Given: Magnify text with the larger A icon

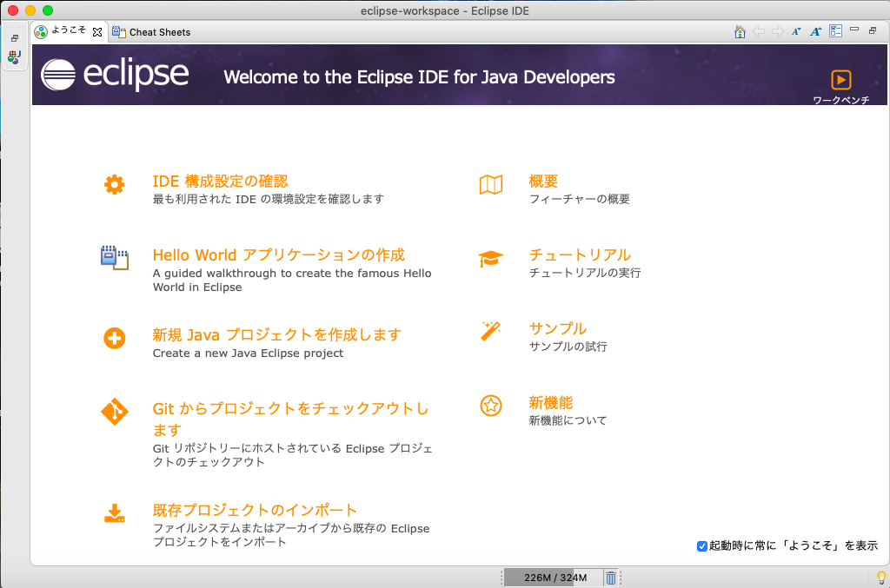Looking at the screenshot, I should coord(815,31).
